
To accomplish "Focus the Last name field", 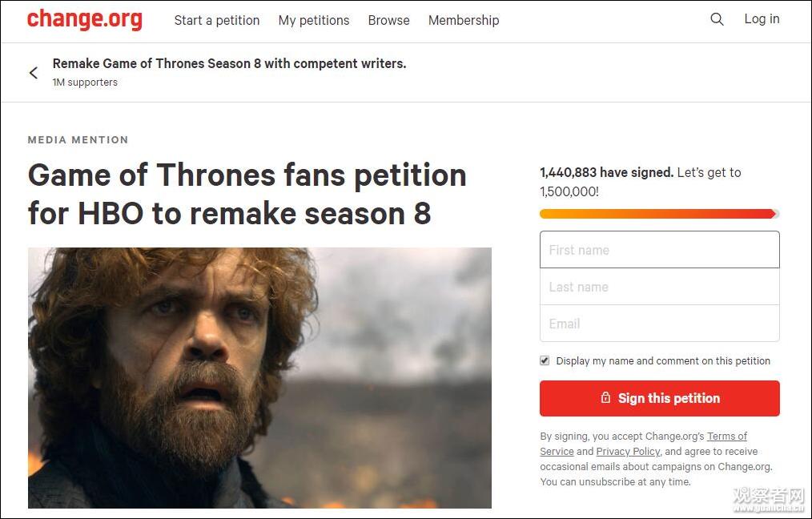I will coord(659,287).
